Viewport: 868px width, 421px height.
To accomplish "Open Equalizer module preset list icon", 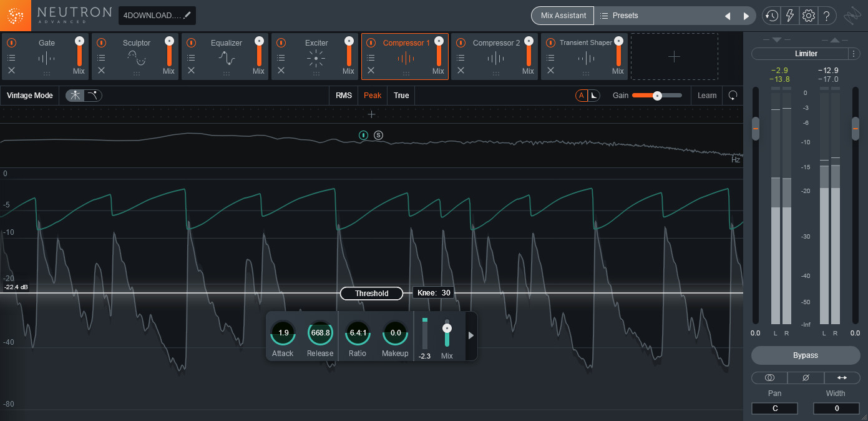I will point(191,57).
